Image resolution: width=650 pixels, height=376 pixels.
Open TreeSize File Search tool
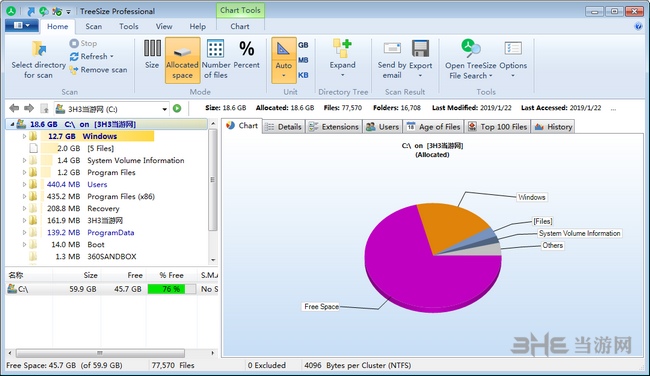pyautogui.click(x=471, y=60)
